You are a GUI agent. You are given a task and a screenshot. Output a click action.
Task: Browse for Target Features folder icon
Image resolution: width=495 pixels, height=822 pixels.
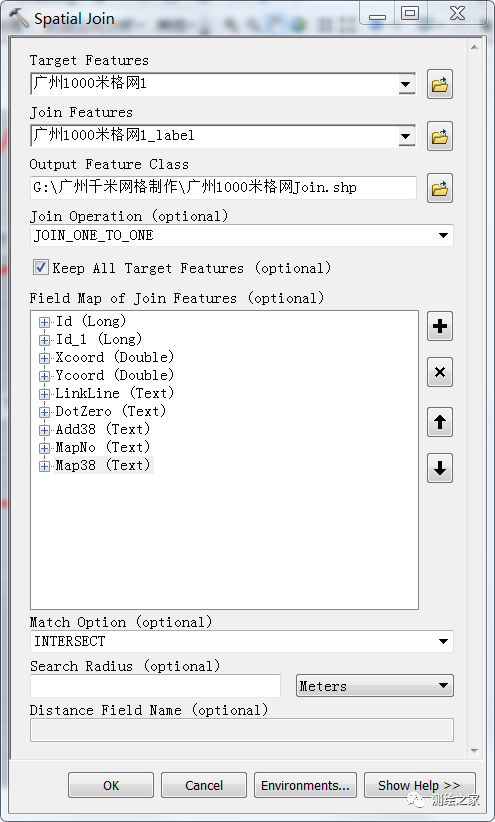[439, 84]
